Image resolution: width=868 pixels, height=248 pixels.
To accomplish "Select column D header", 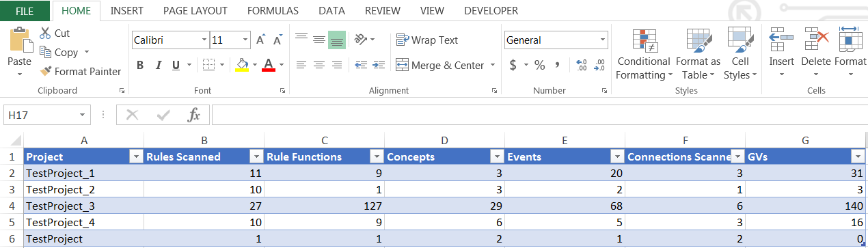I will pyautogui.click(x=444, y=140).
